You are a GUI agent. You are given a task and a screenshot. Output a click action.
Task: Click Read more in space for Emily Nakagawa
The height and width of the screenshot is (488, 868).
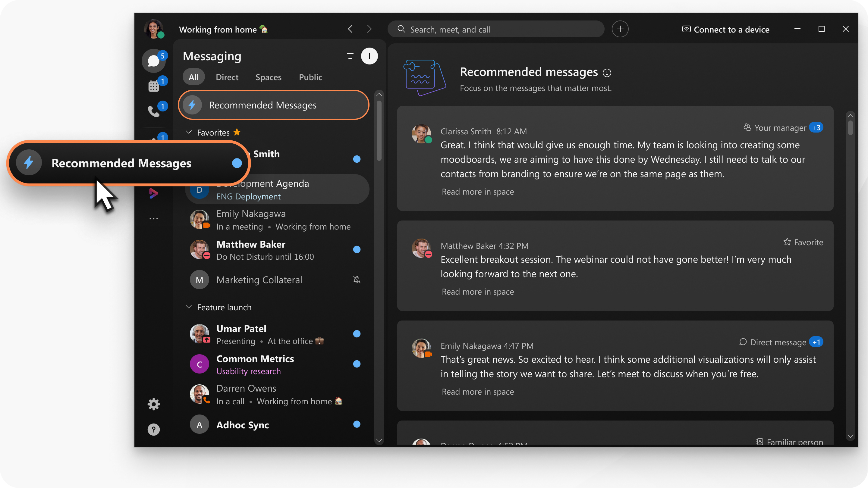477,391
